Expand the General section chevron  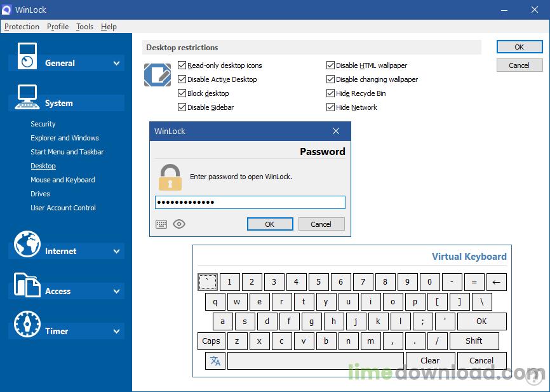(x=116, y=63)
